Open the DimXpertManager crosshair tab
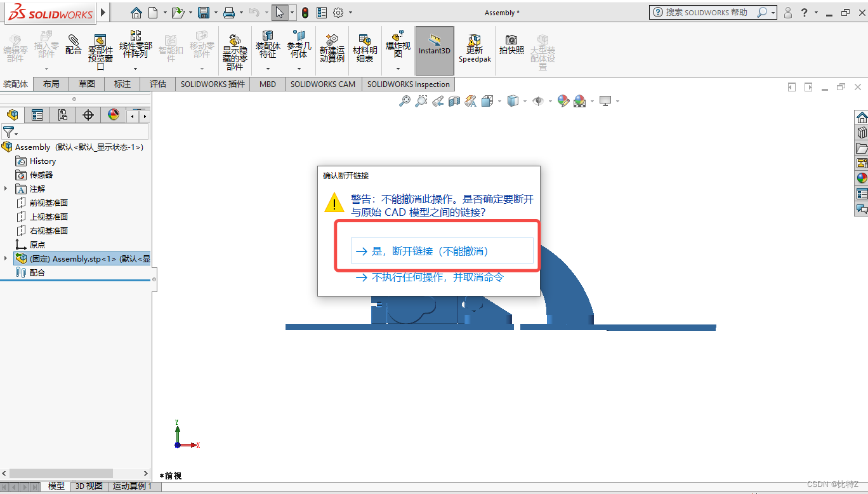This screenshot has height=494, width=868. pyautogui.click(x=88, y=115)
